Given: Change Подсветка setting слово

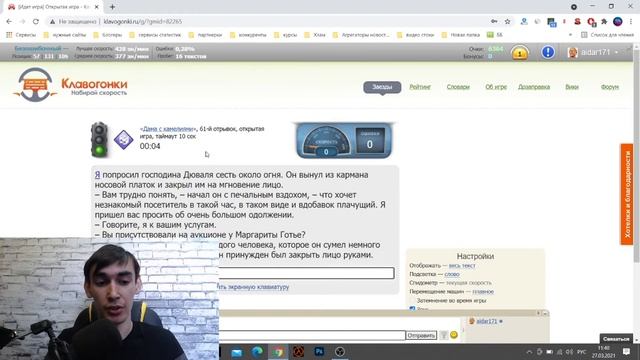Looking at the screenshot, I should pos(452,274).
